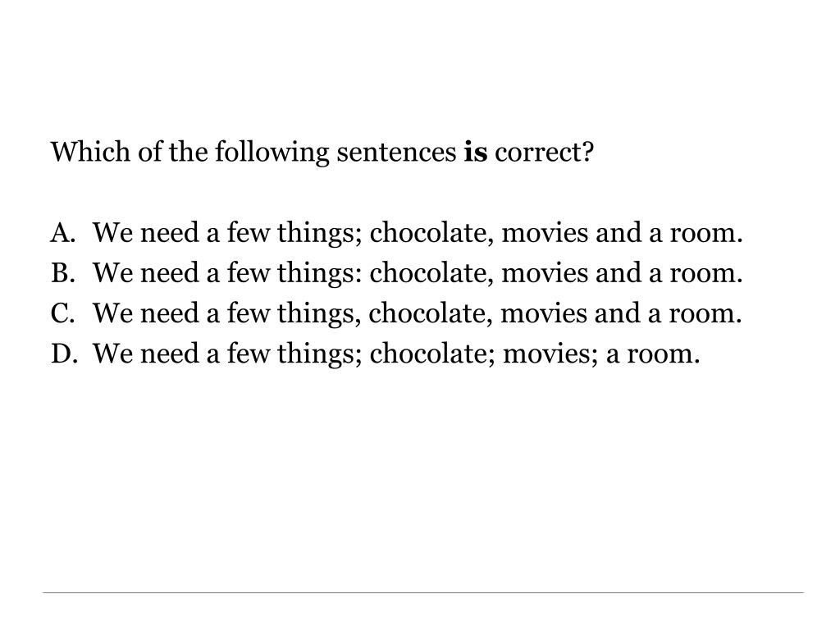Click the letter C. list marker
This screenshot has height=630, width=840.
(62, 313)
